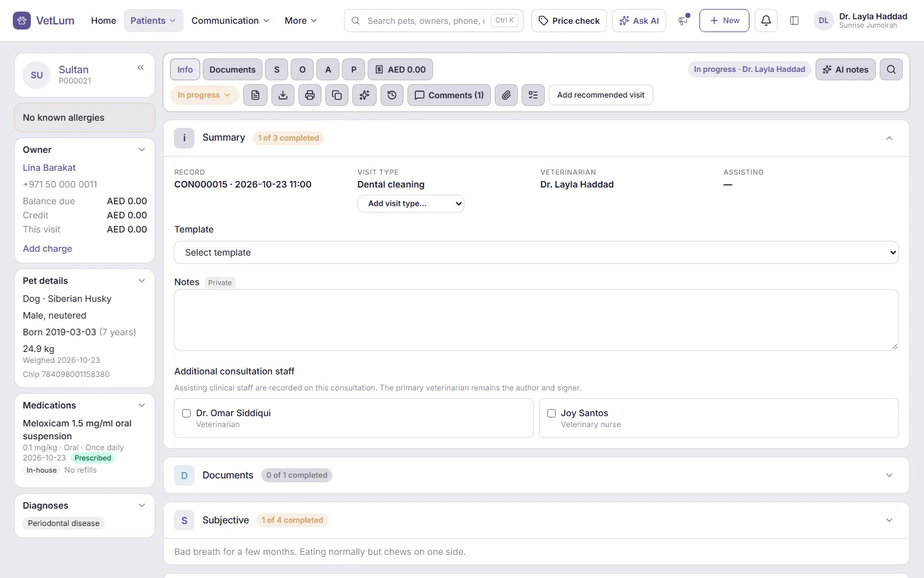Collapse the Pet details panel
This screenshot has width=924, height=578.
coord(142,281)
